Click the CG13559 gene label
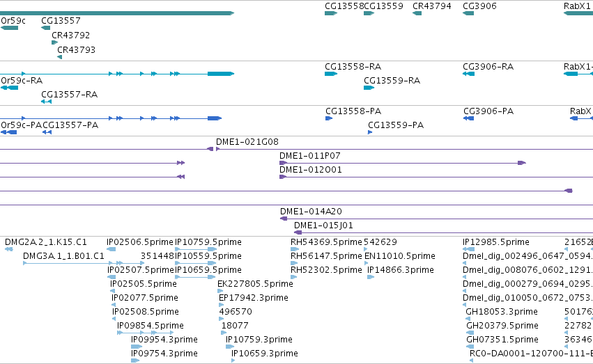 pos(383,6)
